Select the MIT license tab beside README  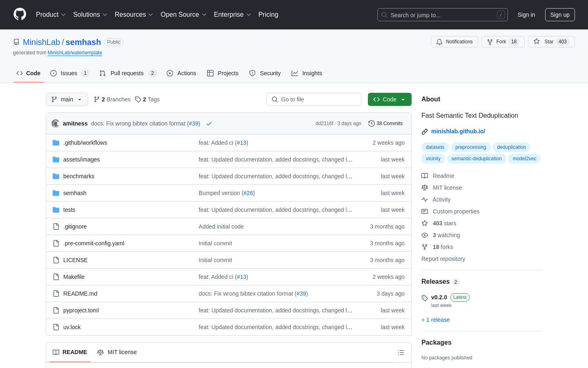coord(117,352)
